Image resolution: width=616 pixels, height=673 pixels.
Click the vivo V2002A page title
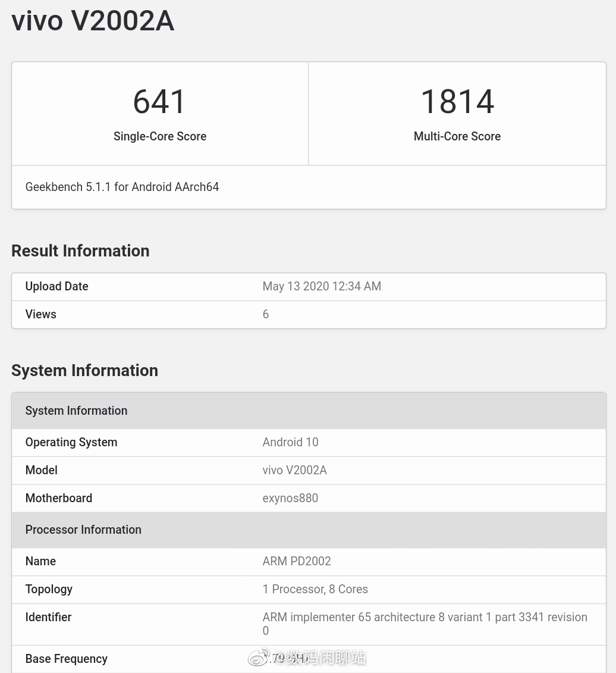(x=92, y=21)
